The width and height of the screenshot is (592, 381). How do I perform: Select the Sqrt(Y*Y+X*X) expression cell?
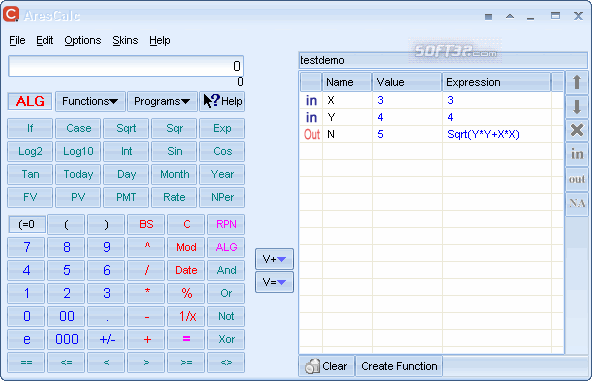point(497,134)
